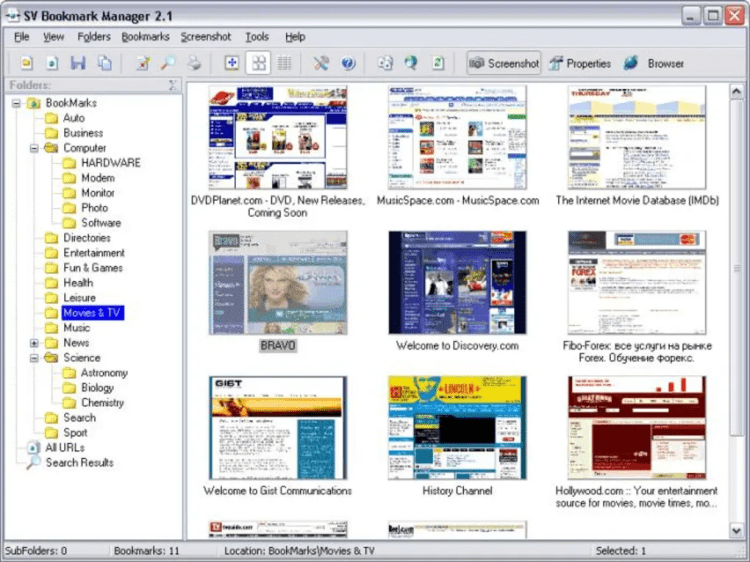This screenshot has height=562, width=750.
Task: Click the new folder toolbar icon
Action: [27, 63]
